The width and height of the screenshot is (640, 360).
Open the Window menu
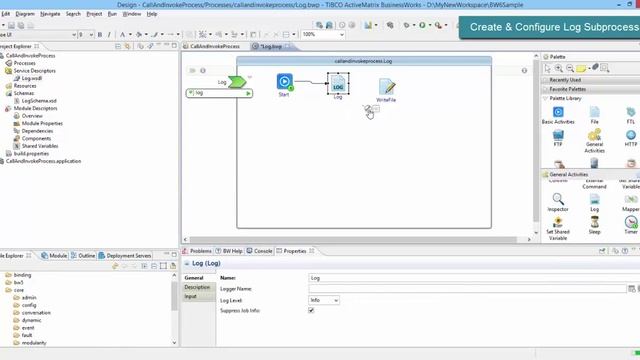coord(132,14)
